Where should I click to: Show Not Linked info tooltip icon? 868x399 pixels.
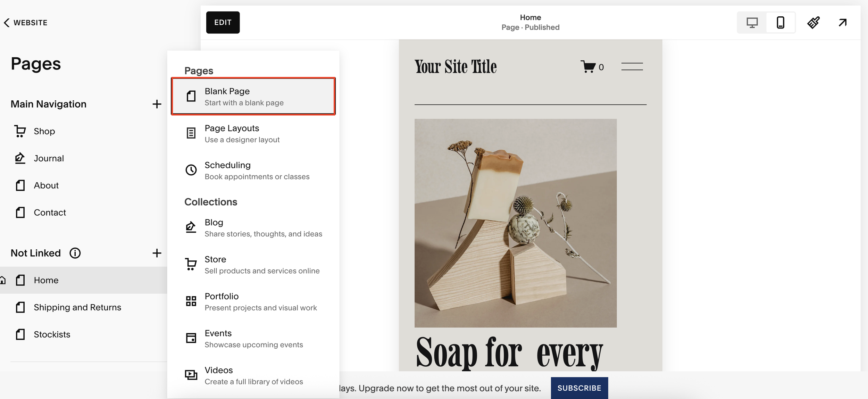click(75, 253)
